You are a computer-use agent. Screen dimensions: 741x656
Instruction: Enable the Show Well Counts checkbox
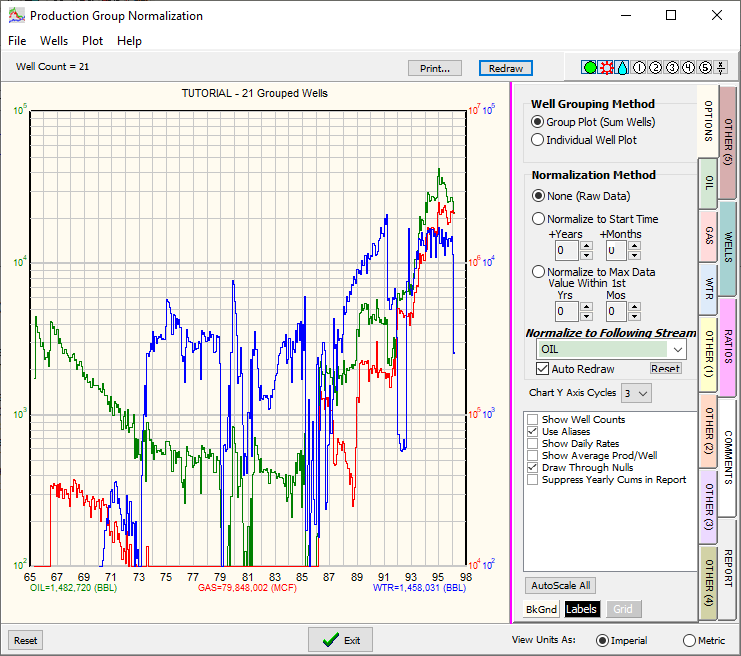(x=533, y=420)
